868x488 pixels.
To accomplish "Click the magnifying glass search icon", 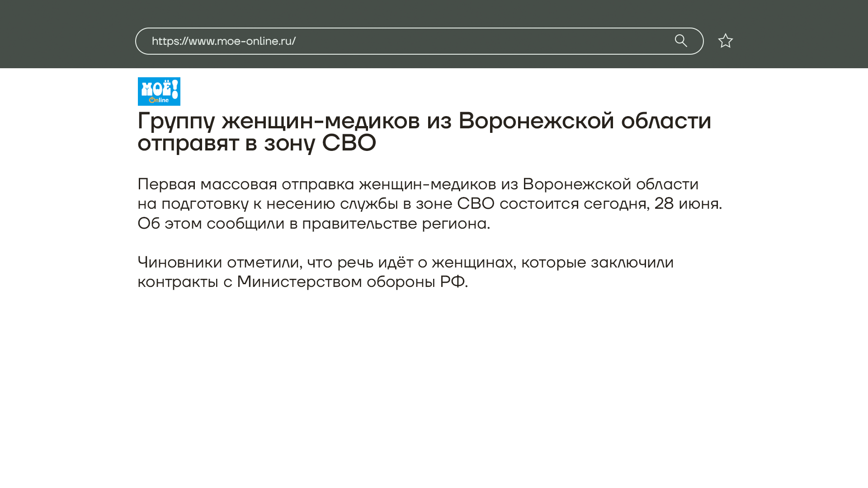I will tap(681, 41).
